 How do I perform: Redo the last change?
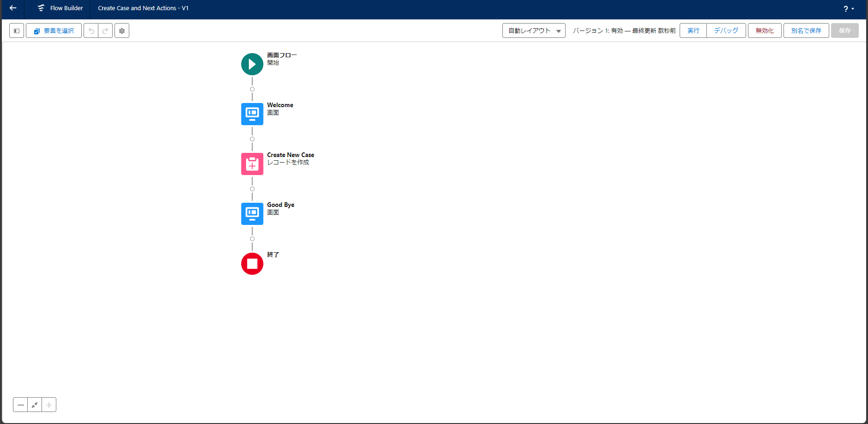pyautogui.click(x=105, y=30)
